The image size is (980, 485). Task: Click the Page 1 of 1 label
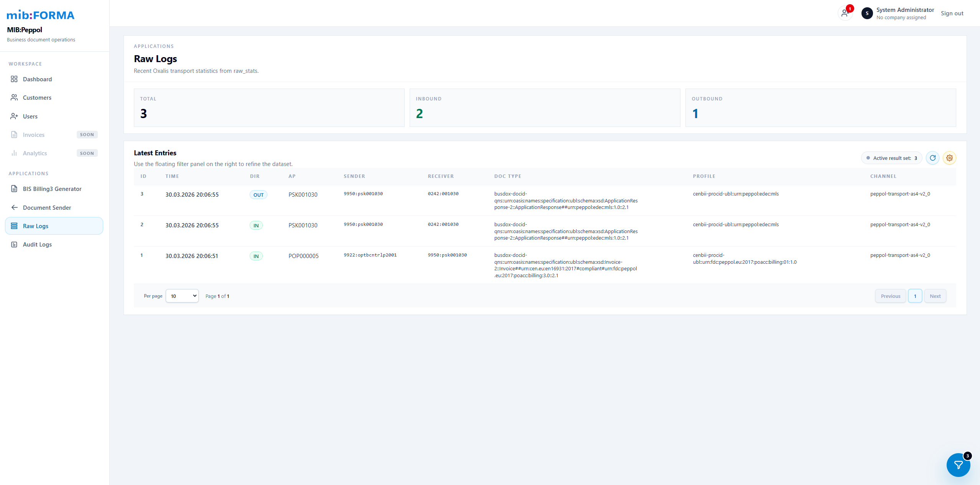(x=217, y=296)
